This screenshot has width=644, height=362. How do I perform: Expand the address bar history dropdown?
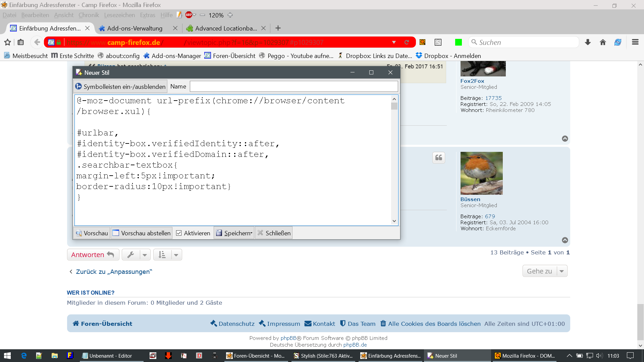394,42
